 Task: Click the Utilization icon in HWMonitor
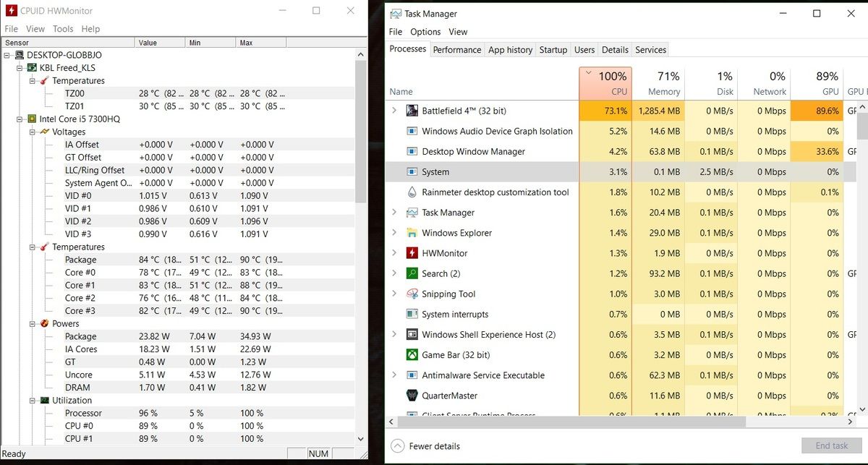pos(44,400)
